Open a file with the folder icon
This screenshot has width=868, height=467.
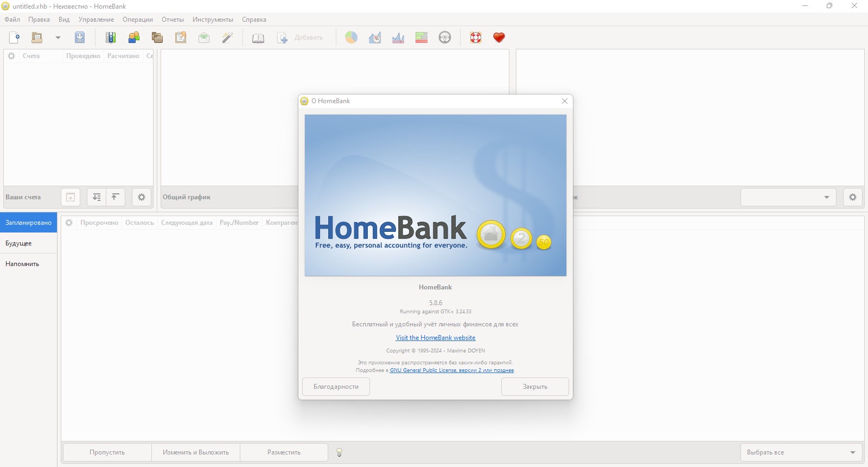[x=37, y=37]
